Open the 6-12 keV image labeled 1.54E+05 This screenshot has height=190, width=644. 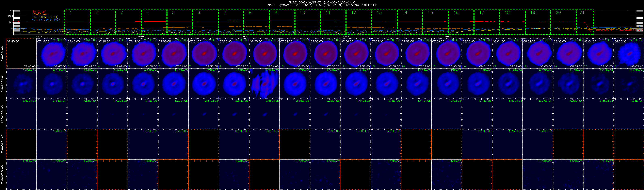(x=325, y=84)
